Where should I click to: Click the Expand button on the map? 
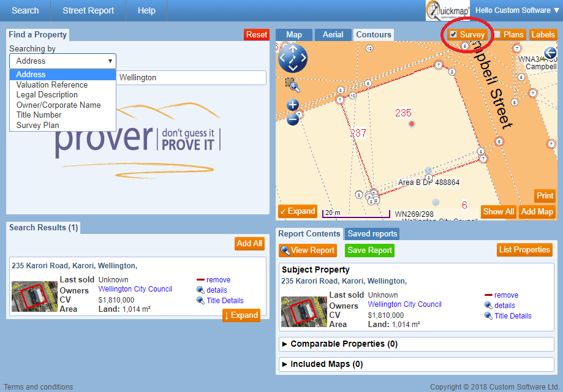click(298, 211)
